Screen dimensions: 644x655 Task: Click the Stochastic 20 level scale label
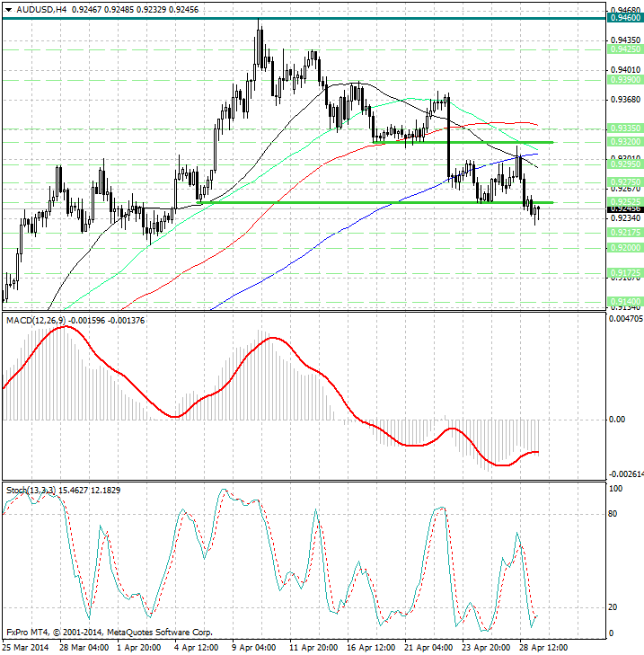[614, 607]
